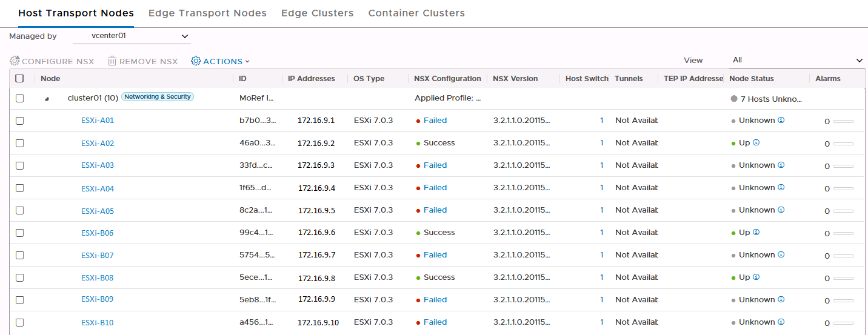Click the info icon beside ESXi-A02 Up status
The height and width of the screenshot is (335, 868).
click(x=756, y=143)
